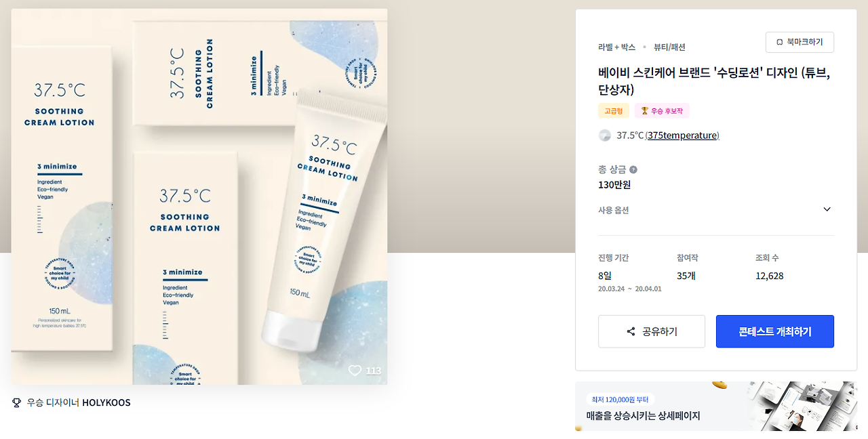The image size is (868, 439).
Task: Click the bookmark icon in 북마크하기 button
Action: [x=780, y=42]
